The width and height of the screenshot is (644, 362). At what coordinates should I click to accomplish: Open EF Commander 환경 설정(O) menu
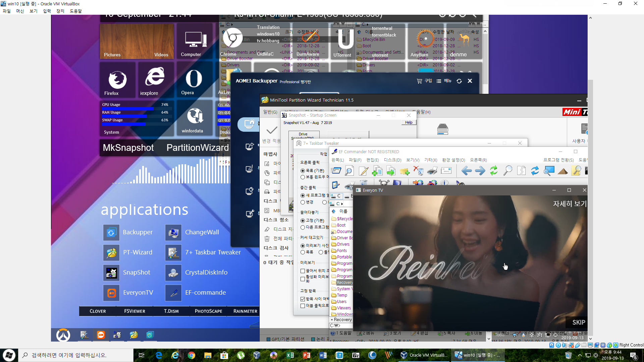click(453, 160)
